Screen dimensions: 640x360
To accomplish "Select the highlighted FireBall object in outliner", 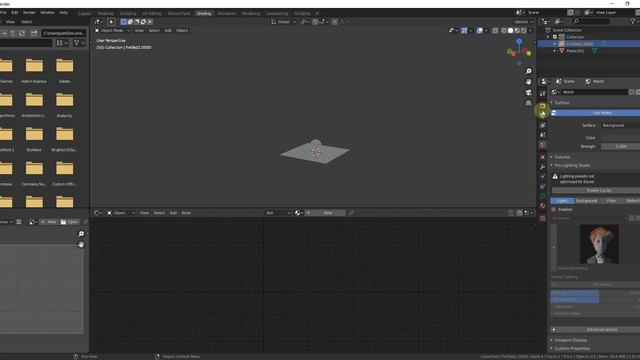I will pyautogui.click(x=580, y=44).
